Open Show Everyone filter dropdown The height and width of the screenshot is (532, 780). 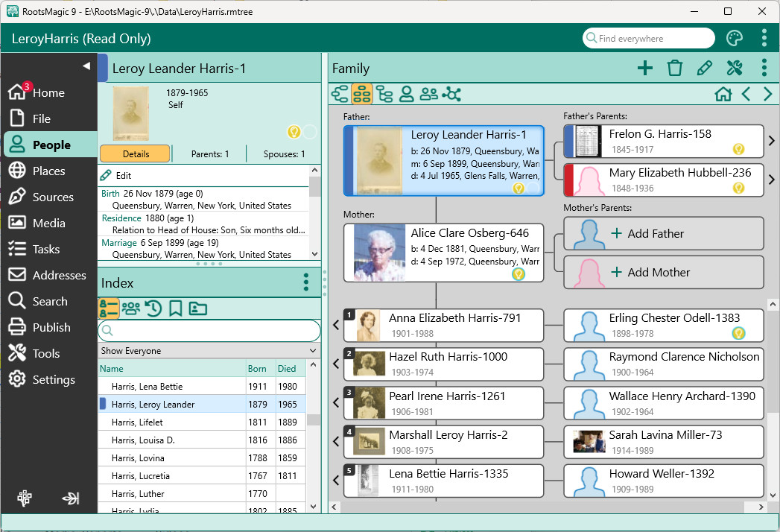[209, 351]
